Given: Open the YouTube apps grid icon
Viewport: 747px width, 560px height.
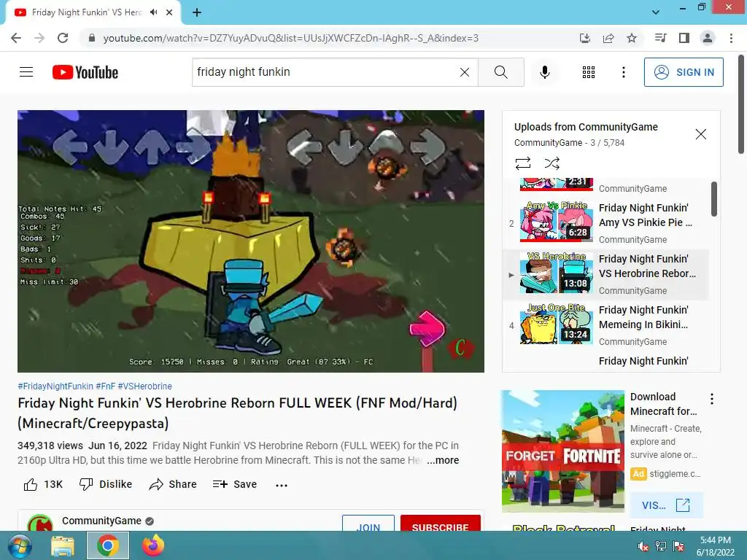Looking at the screenshot, I should coord(589,72).
